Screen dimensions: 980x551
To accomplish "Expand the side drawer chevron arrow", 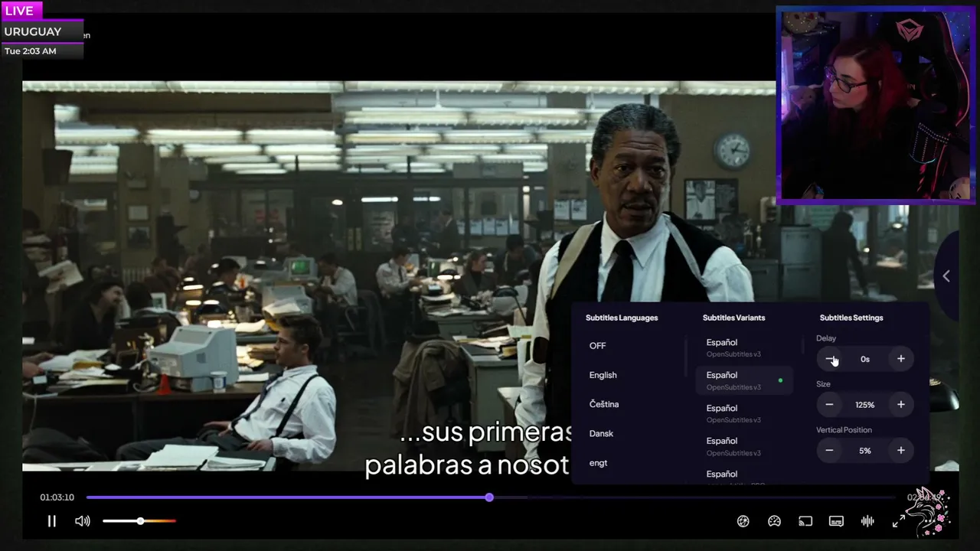I will click(946, 276).
